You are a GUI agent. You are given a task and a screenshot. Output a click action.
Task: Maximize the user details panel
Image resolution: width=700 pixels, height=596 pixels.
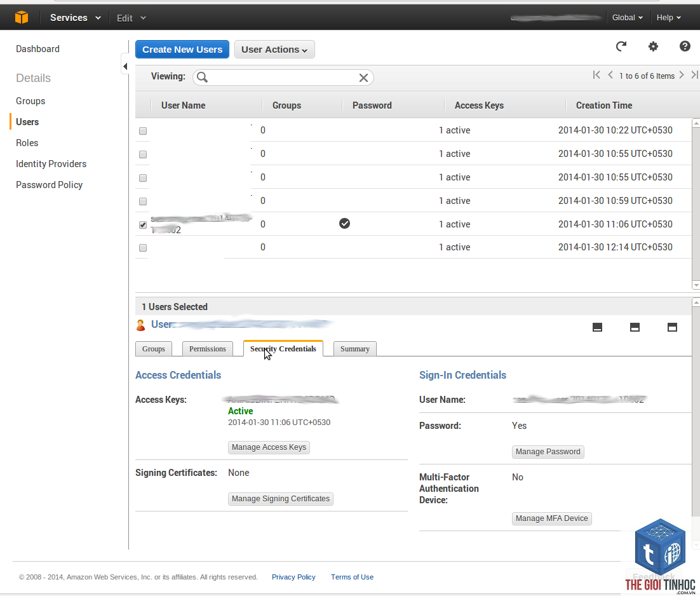(x=672, y=327)
